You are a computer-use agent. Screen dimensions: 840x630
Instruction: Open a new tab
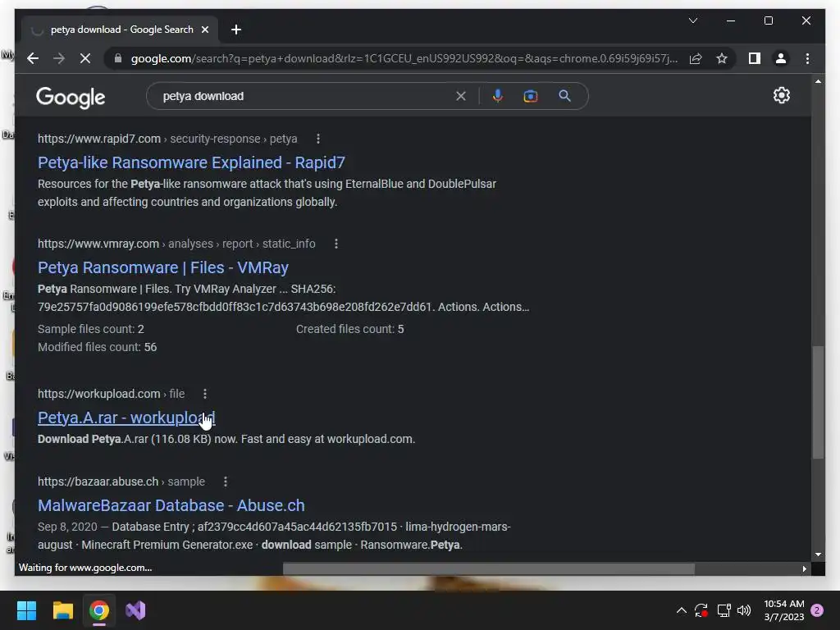click(x=236, y=30)
